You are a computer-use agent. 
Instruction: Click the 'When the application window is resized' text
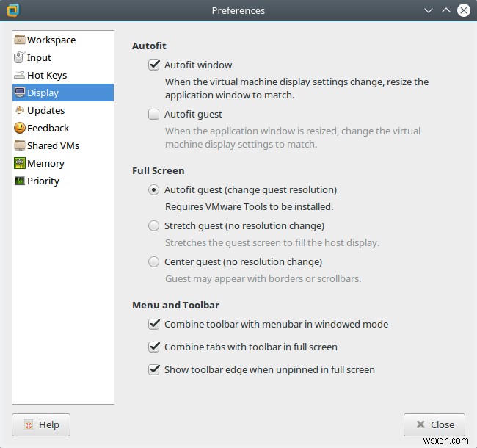coord(293,137)
